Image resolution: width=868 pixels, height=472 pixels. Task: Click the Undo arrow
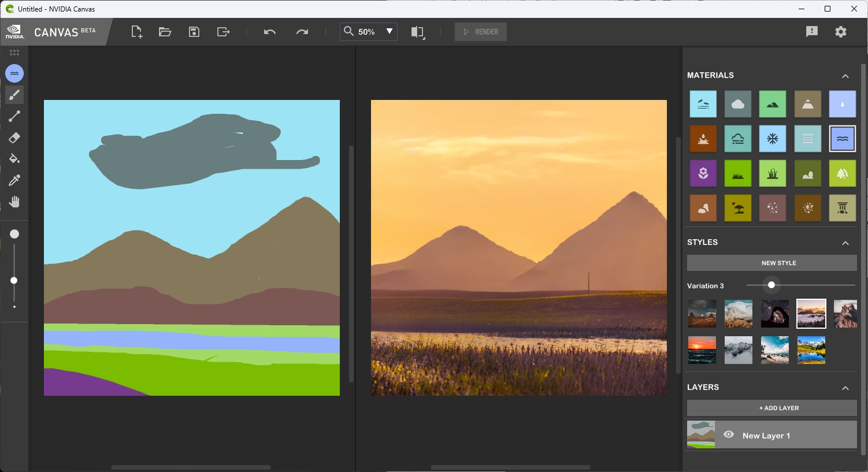click(269, 32)
